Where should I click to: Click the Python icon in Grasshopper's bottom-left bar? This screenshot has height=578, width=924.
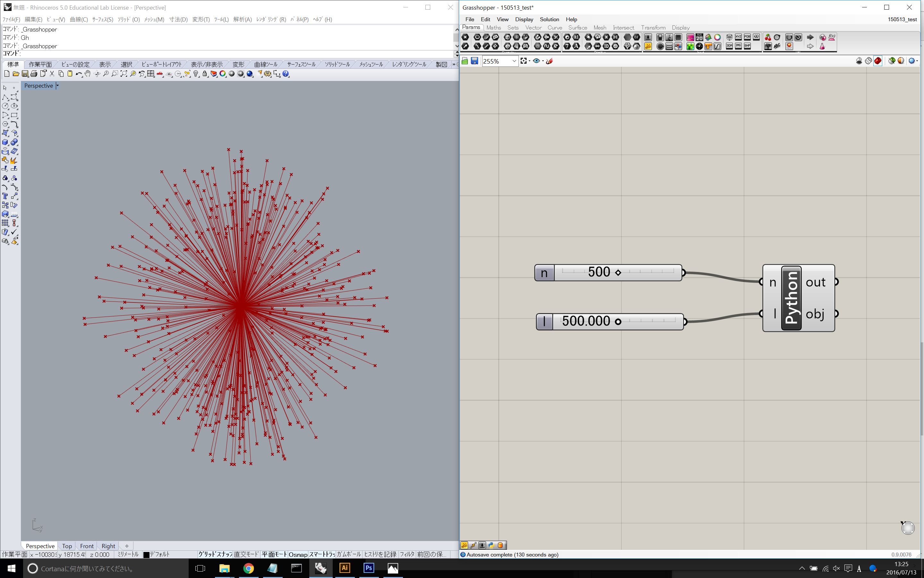point(492,545)
